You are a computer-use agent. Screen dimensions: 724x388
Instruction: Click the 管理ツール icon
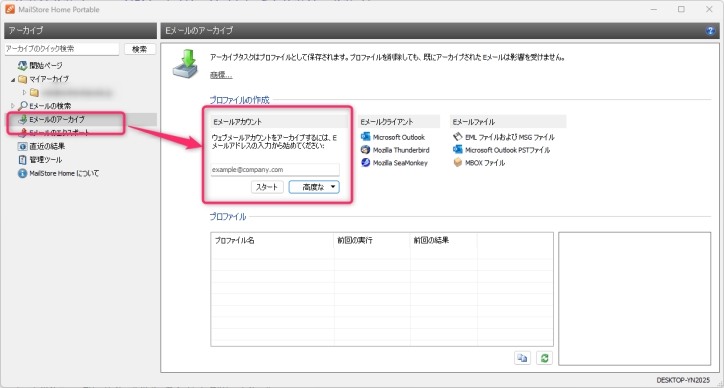tap(22, 160)
